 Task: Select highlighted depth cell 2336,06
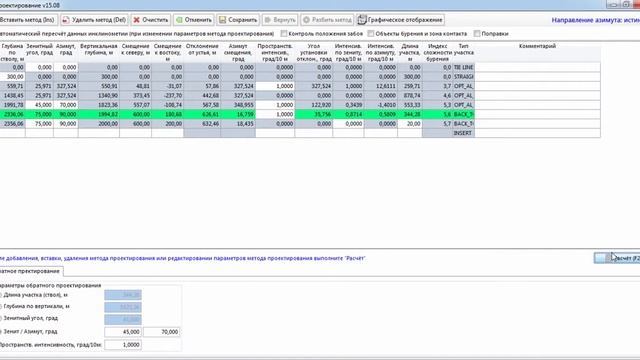(x=13, y=114)
